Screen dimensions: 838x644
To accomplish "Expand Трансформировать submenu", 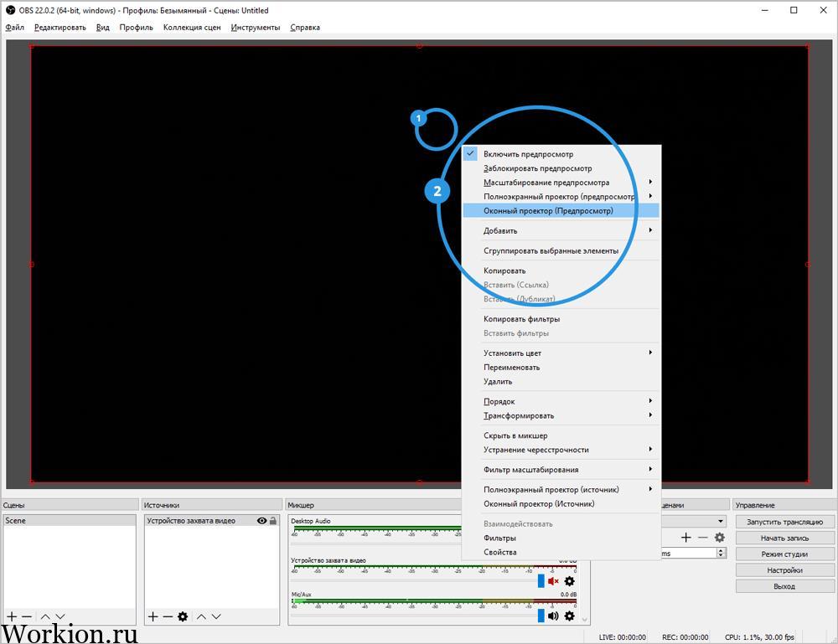I will 561,415.
